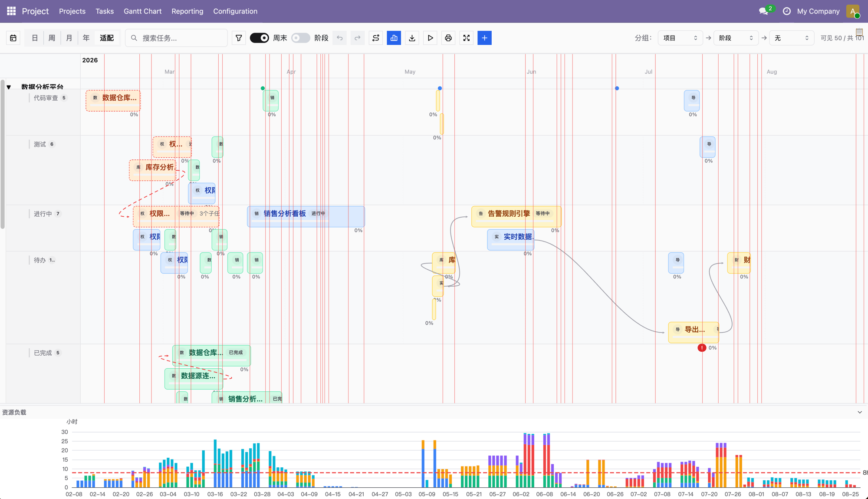This screenshot has height=499, width=868.
Task: Toggle the resource load chart icon
Action: (394, 38)
